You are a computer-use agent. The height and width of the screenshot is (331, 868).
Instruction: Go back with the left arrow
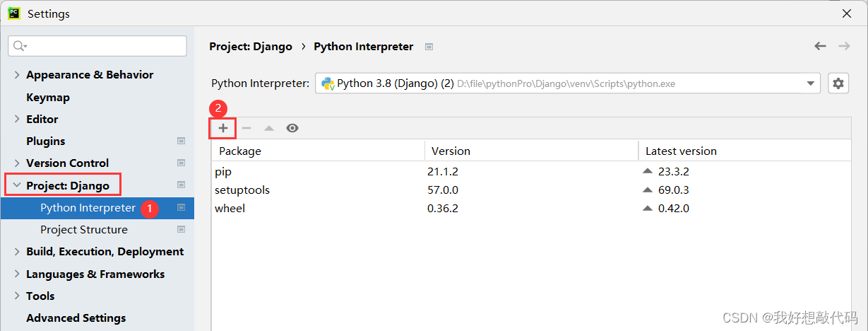[820, 46]
